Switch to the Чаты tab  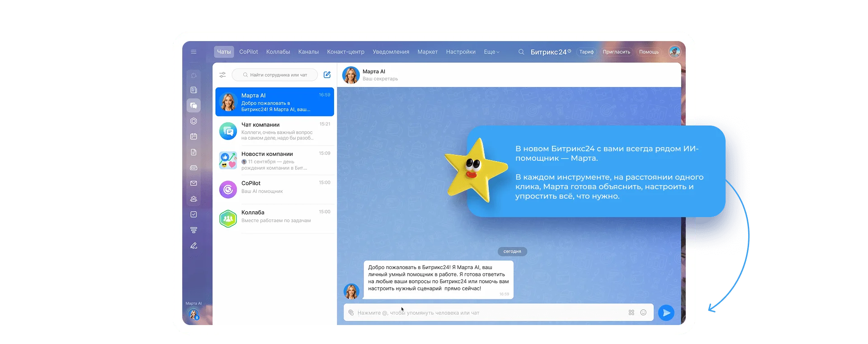[224, 52]
